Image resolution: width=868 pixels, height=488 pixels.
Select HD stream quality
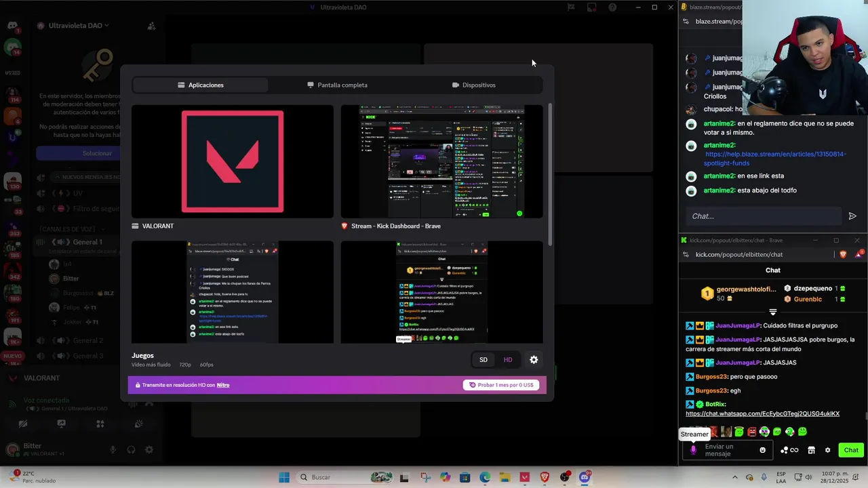pos(508,360)
